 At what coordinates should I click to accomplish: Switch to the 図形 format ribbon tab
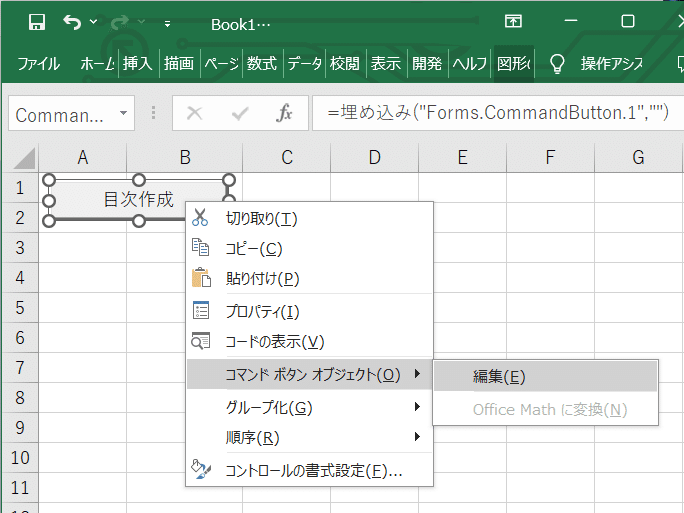514,64
